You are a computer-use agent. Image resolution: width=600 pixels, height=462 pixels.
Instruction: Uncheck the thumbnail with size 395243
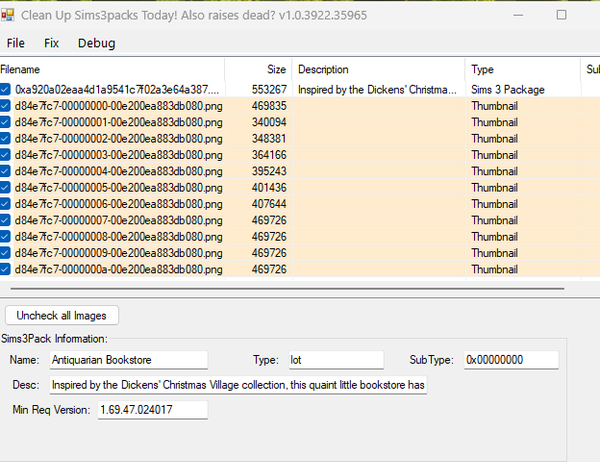[x=7, y=171]
